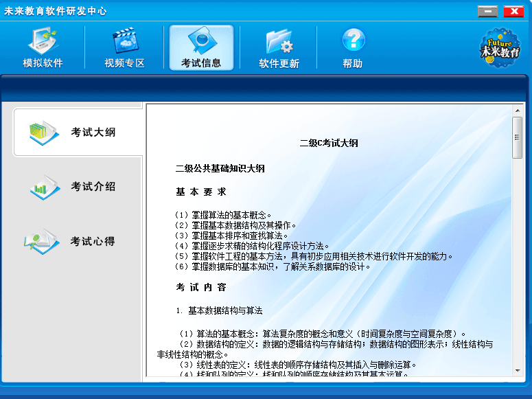The height and width of the screenshot is (399, 532).
Task: Select the 考试信息 magnifier icon
Action: [201, 41]
